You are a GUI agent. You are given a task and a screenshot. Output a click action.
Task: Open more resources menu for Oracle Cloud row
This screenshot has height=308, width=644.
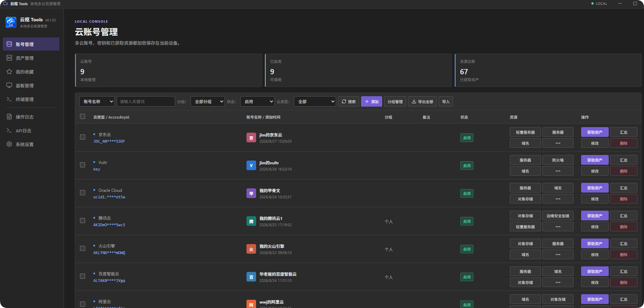(558, 199)
